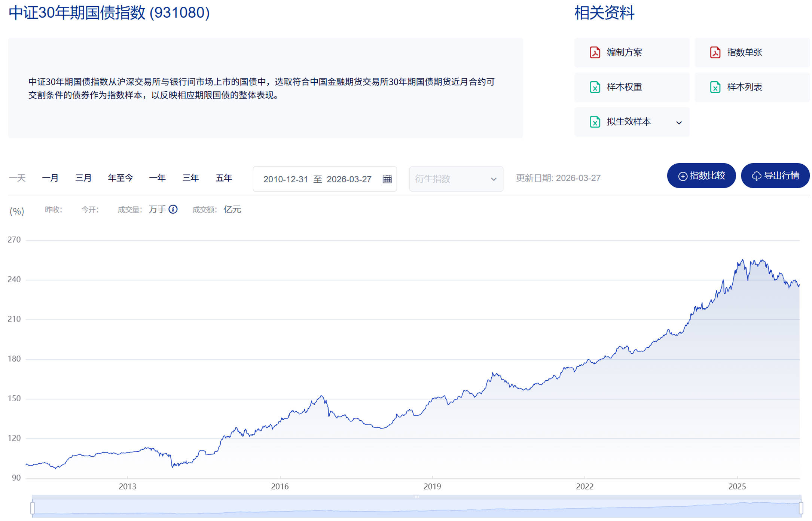Select the 三月 time range tab
The height and width of the screenshot is (521, 812).
click(x=83, y=178)
